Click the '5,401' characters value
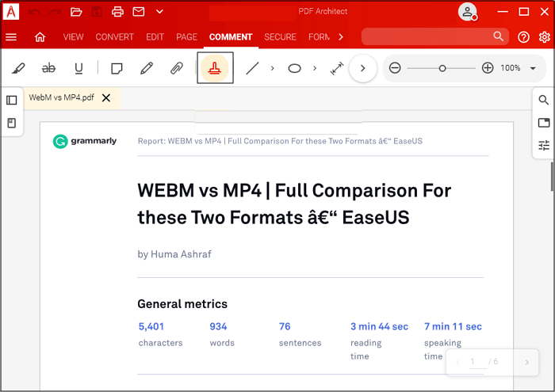The image size is (555, 392). (x=151, y=326)
